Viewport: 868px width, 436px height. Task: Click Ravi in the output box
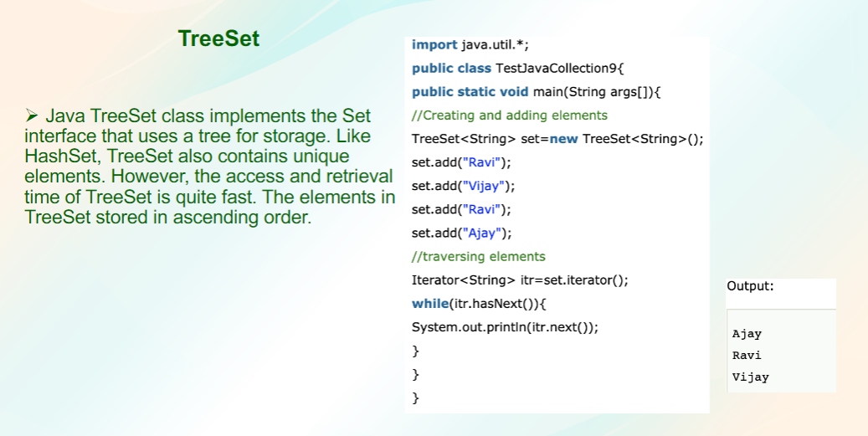pyautogui.click(x=747, y=355)
